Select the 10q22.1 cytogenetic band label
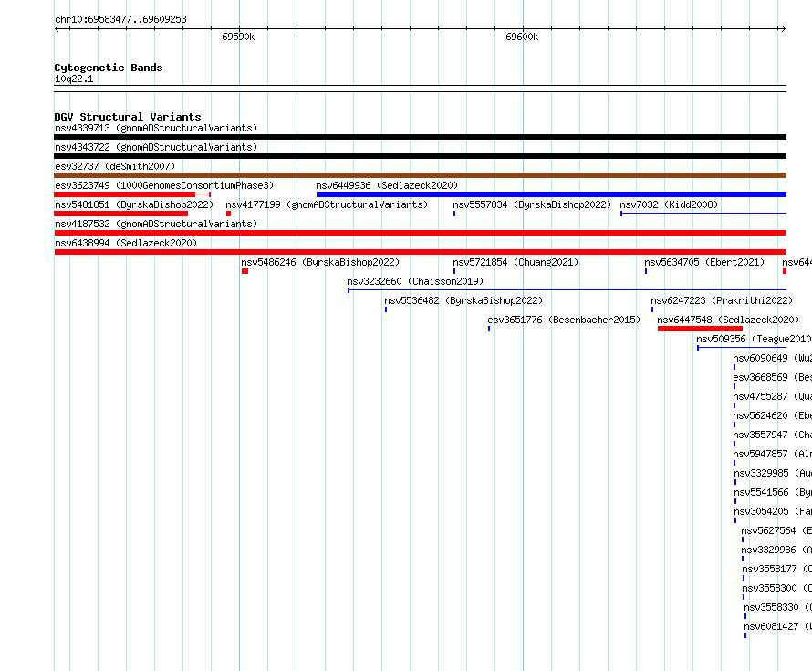812x671 pixels. pyautogui.click(x=74, y=79)
